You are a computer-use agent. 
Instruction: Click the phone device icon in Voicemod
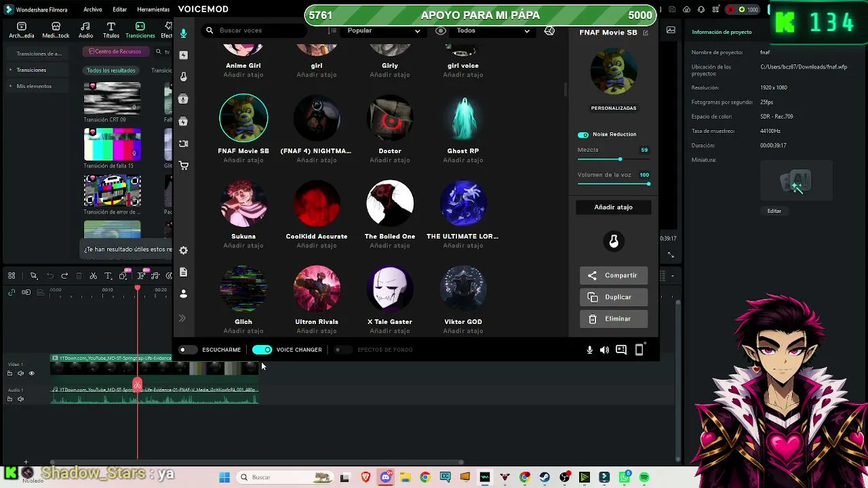coord(639,350)
